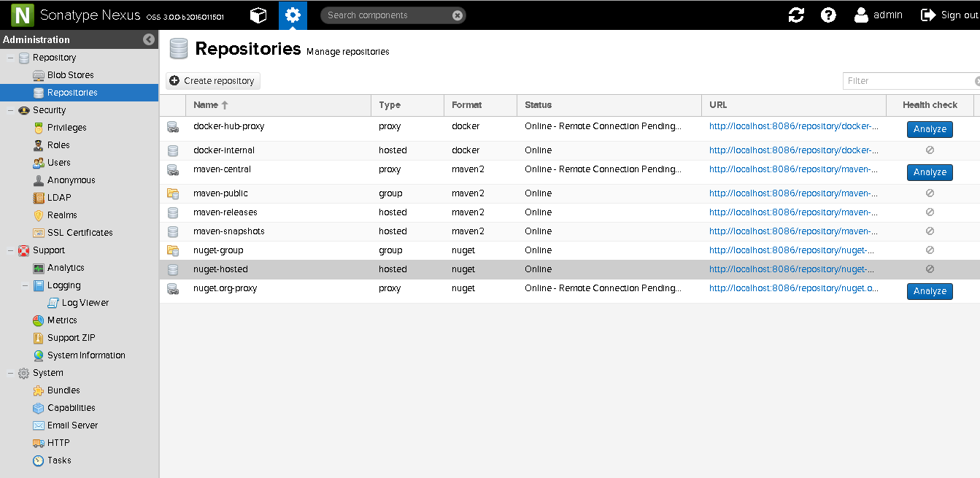Open the maven-releases repository URL link

794,212
